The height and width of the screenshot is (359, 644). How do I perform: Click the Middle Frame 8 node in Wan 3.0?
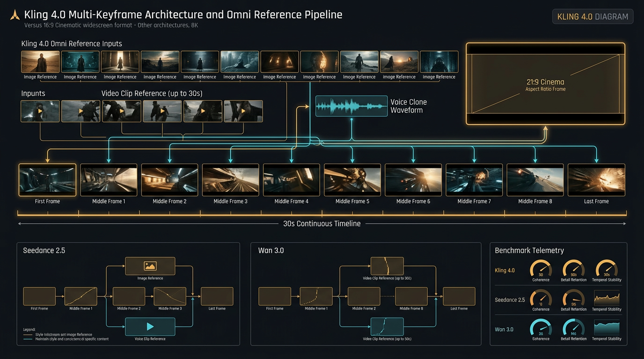tap(411, 296)
